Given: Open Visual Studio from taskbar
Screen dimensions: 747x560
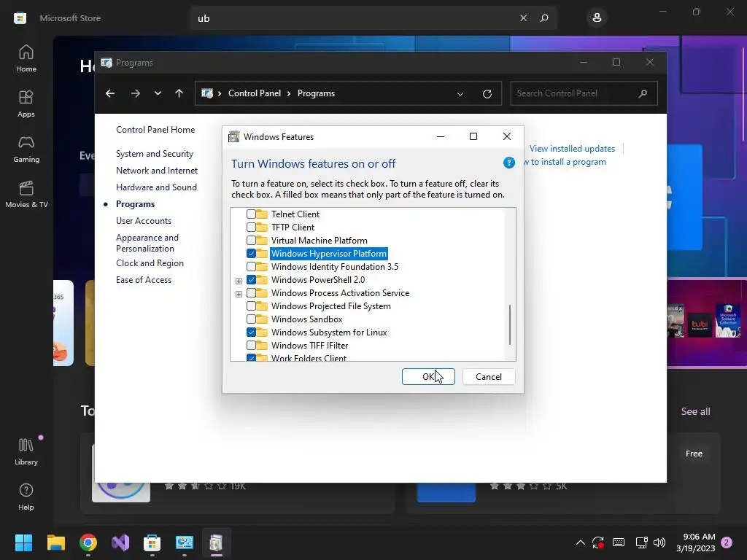Looking at the screenshot, I should (x=120, y=542).
